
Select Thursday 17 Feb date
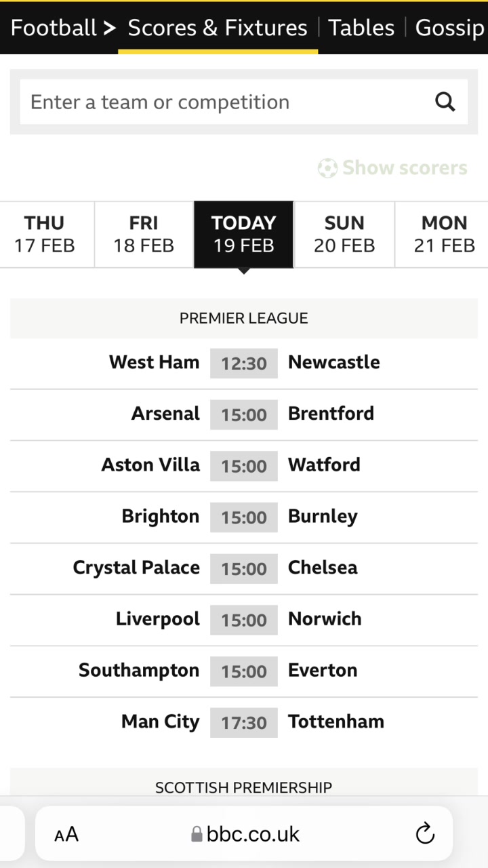tap(45, 234)
